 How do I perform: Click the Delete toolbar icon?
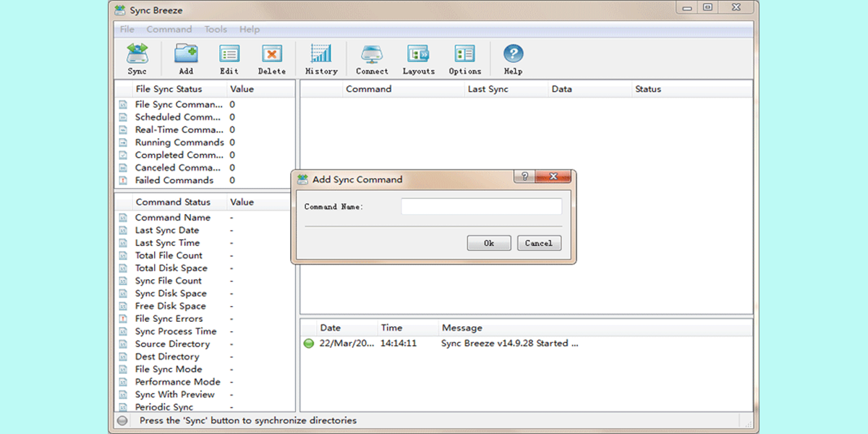[x=272, y=54]
